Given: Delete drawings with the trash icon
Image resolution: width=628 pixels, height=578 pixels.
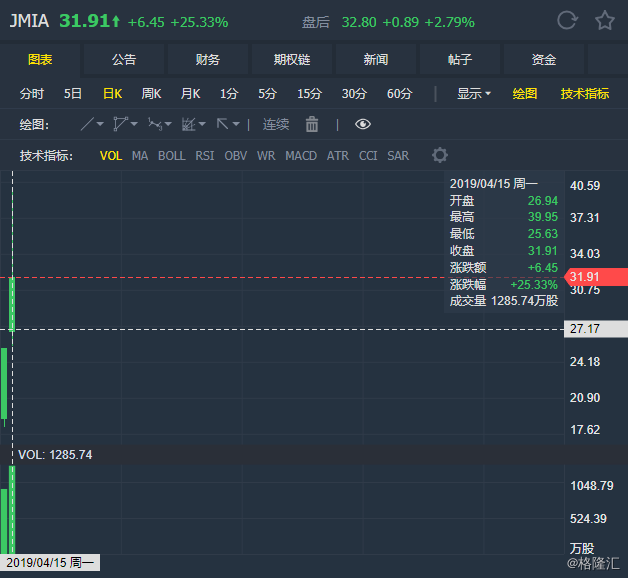Looking at the screenshot, I should click(x=312, y=124).
